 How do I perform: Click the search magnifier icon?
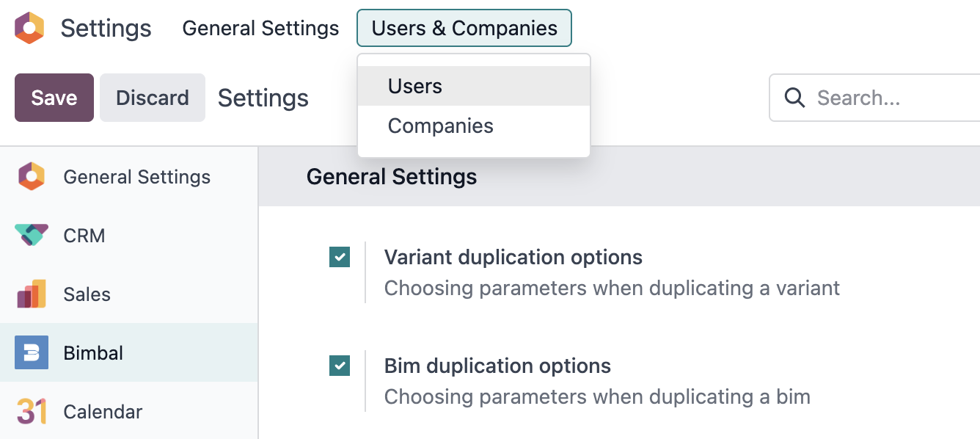(794, 98)
